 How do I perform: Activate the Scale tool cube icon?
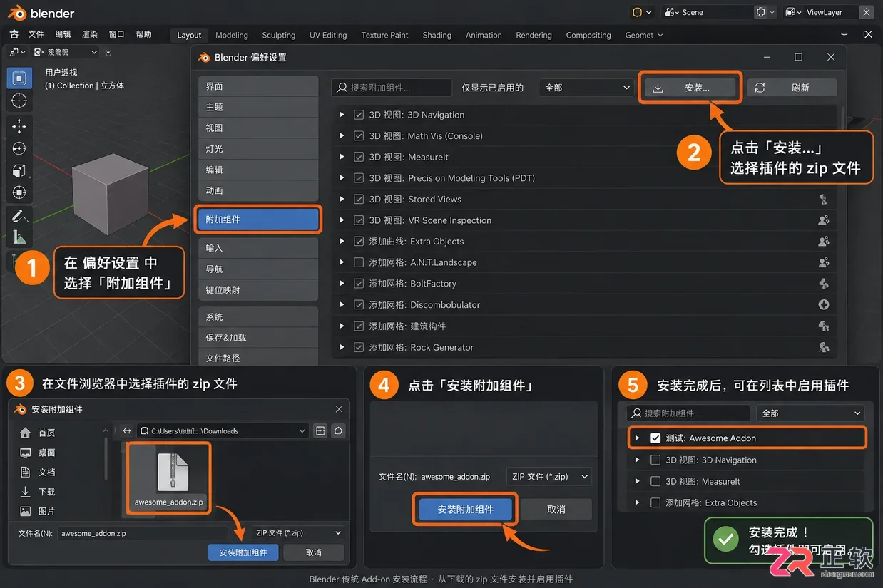pos(19,170)
